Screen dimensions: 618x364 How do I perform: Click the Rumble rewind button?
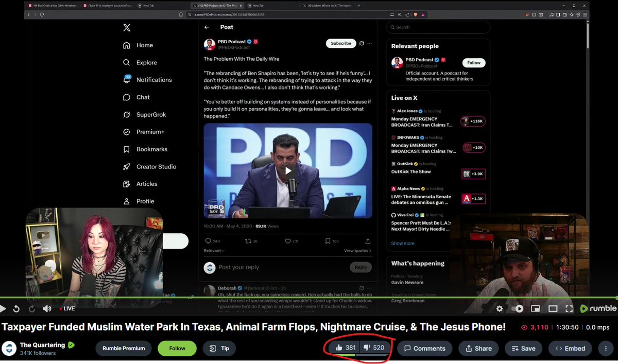[16, 308]
